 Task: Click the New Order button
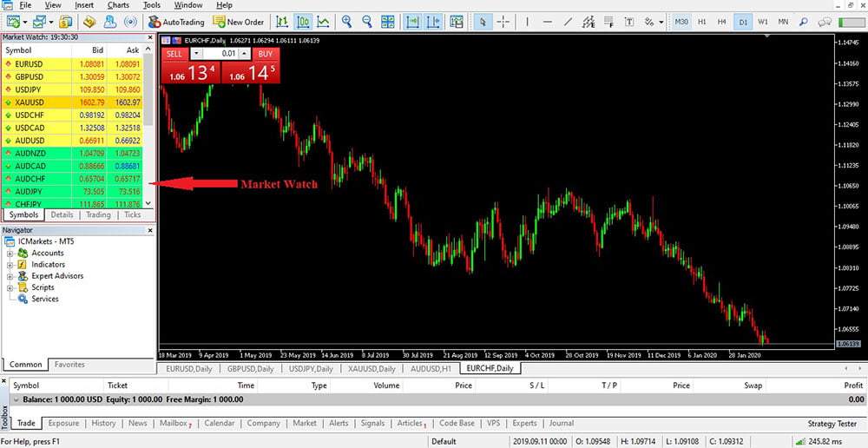point(240,23)
